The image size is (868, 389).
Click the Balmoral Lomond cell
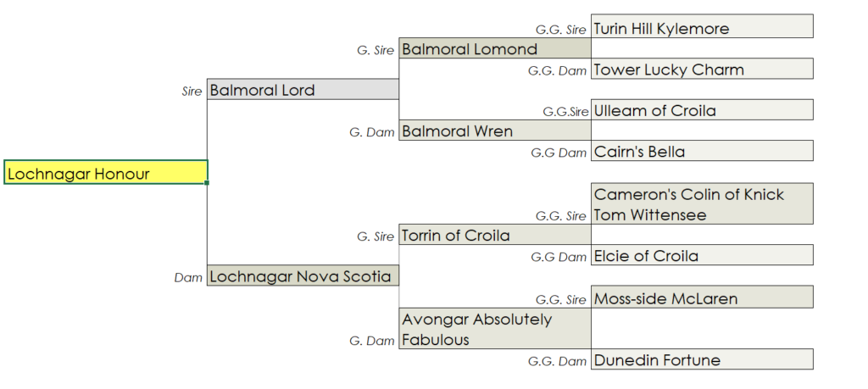tap(494, 49)
